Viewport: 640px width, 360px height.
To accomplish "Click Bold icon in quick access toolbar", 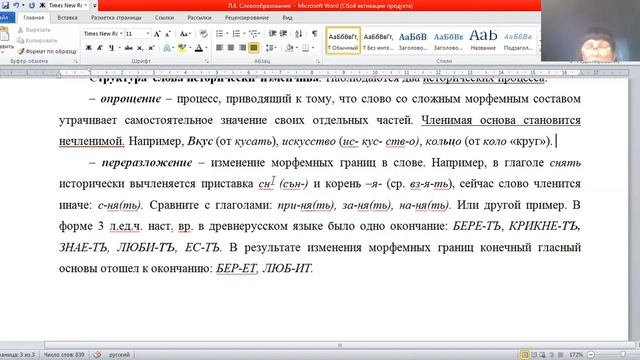I will tap(42, 5).
